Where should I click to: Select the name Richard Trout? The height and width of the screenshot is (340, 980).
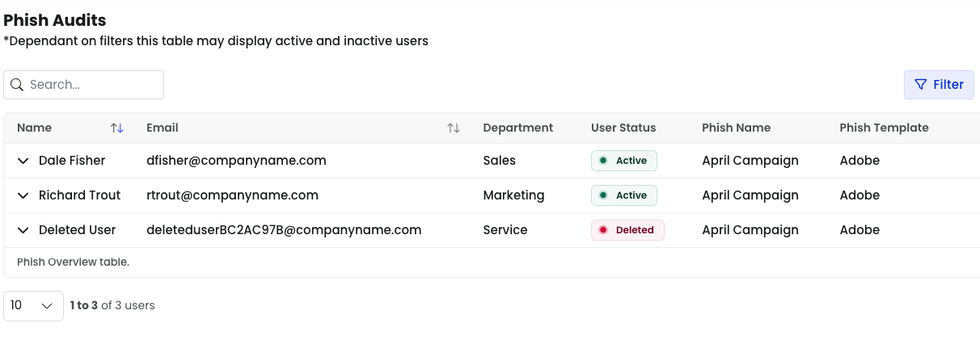pos(79,195)
